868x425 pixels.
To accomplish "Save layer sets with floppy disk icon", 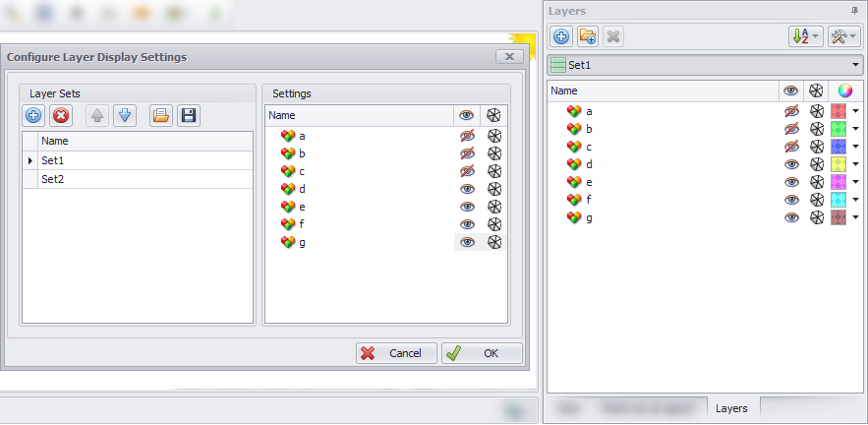I will pyautogui.click(x=189, y=116).
